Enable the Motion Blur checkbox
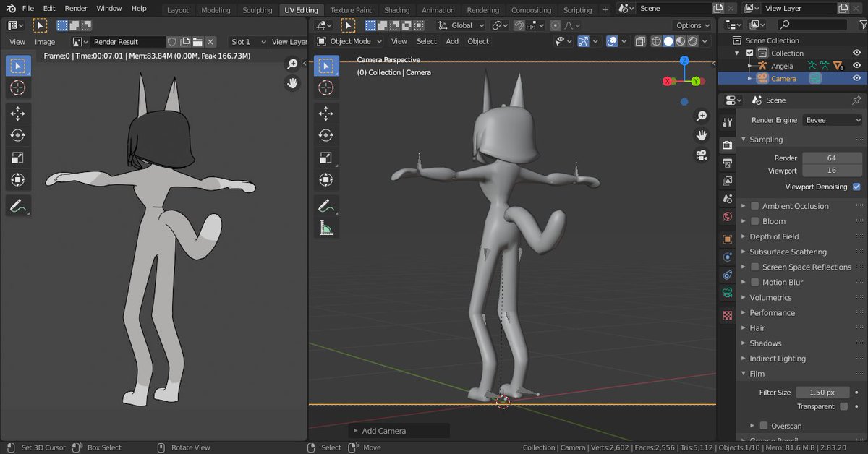The height and width of the screenshot is (454, 868). tap(754, 282)
